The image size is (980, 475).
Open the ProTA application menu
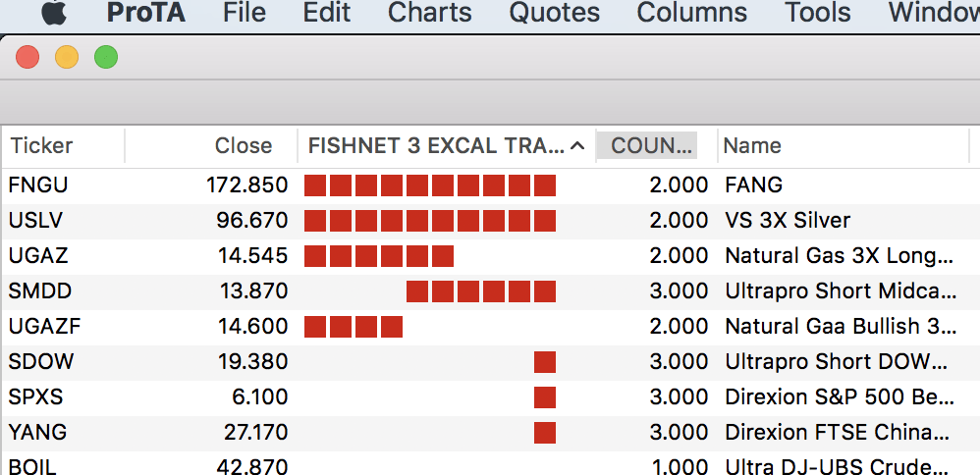click(145, 13)
